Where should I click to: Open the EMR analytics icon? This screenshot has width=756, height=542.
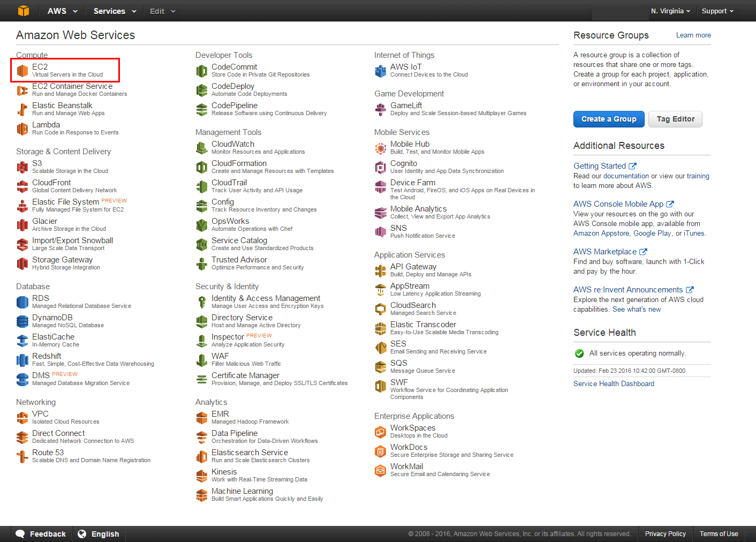pos(202,418)
